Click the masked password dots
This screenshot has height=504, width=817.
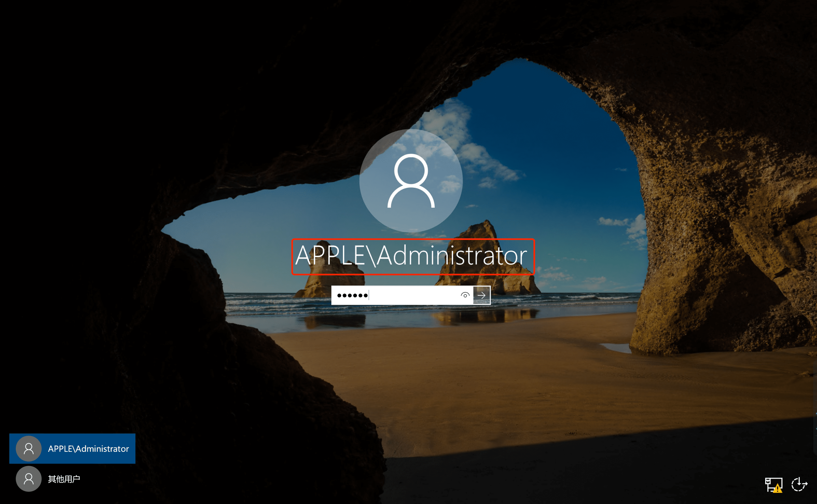coord(352,295)
